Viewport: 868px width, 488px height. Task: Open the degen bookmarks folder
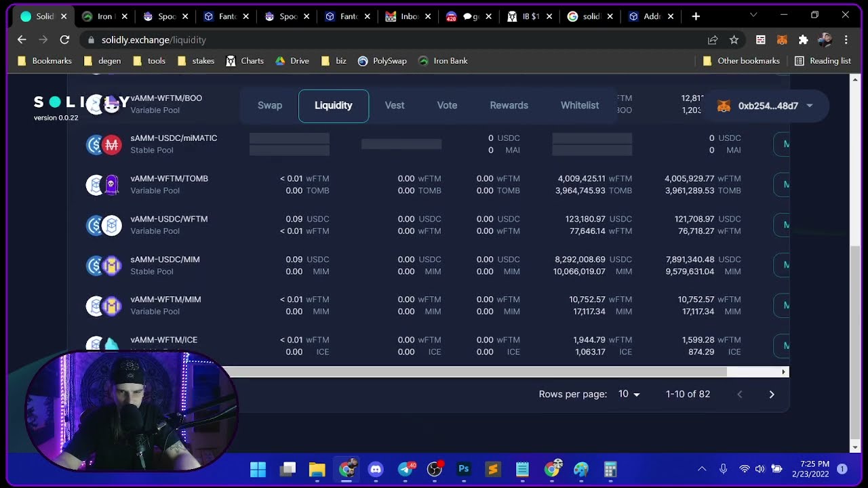(x=102, y=61)
